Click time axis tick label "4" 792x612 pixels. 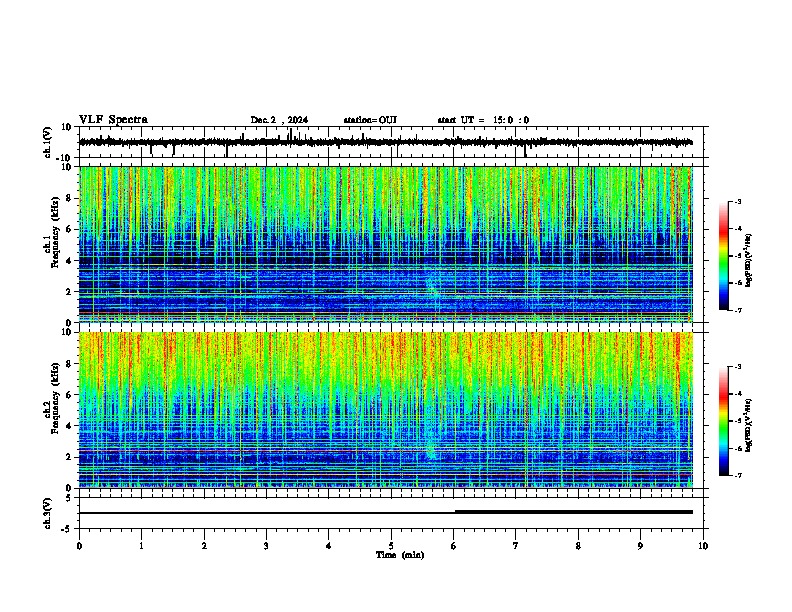point(329,546)
